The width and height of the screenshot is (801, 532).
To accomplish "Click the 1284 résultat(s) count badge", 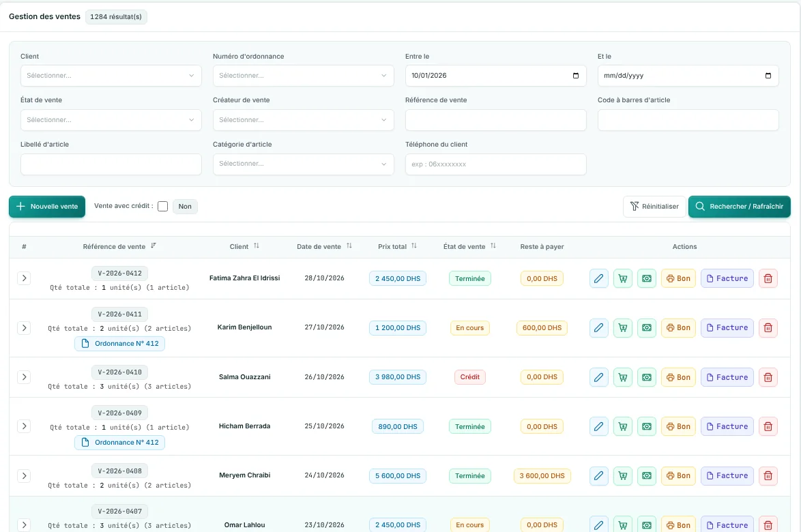I will click(116, 17).
